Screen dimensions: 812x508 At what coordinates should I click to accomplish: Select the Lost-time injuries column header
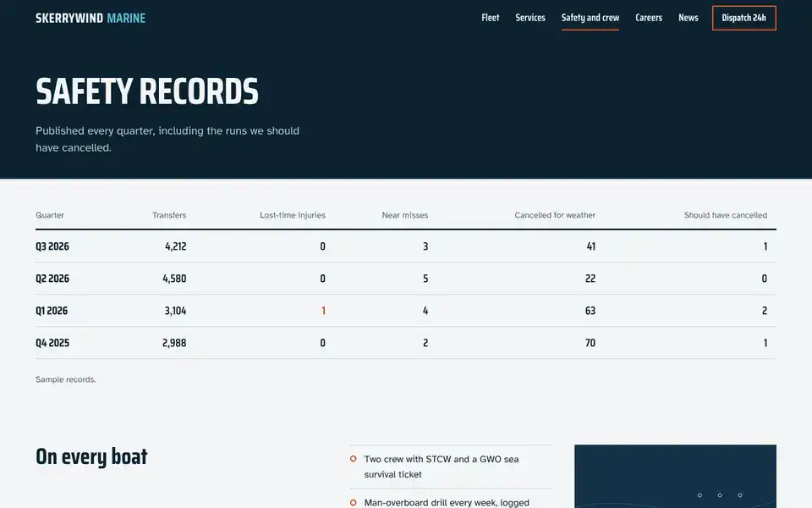point(293,215)
